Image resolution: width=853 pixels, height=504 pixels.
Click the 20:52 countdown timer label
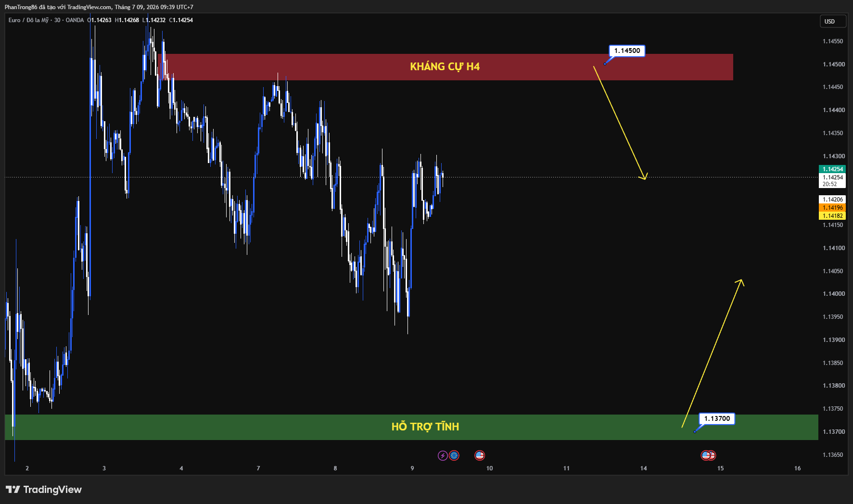click(829, 184)
